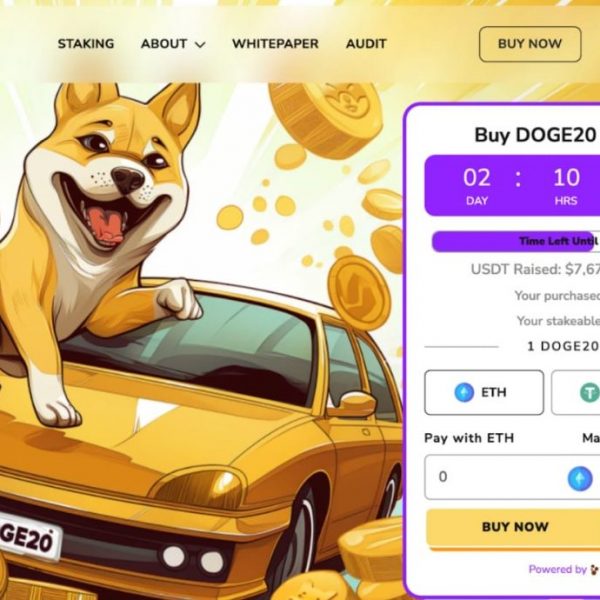This screenshot has height=600, width=600.
Task: Select the USDT payment option
Action: [576, 392]
